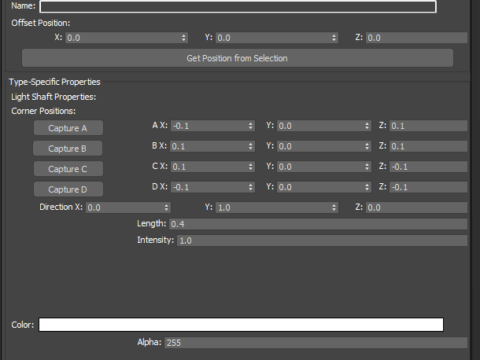Adjust Offset Position X spinner arrows

(x=184, y=38)
